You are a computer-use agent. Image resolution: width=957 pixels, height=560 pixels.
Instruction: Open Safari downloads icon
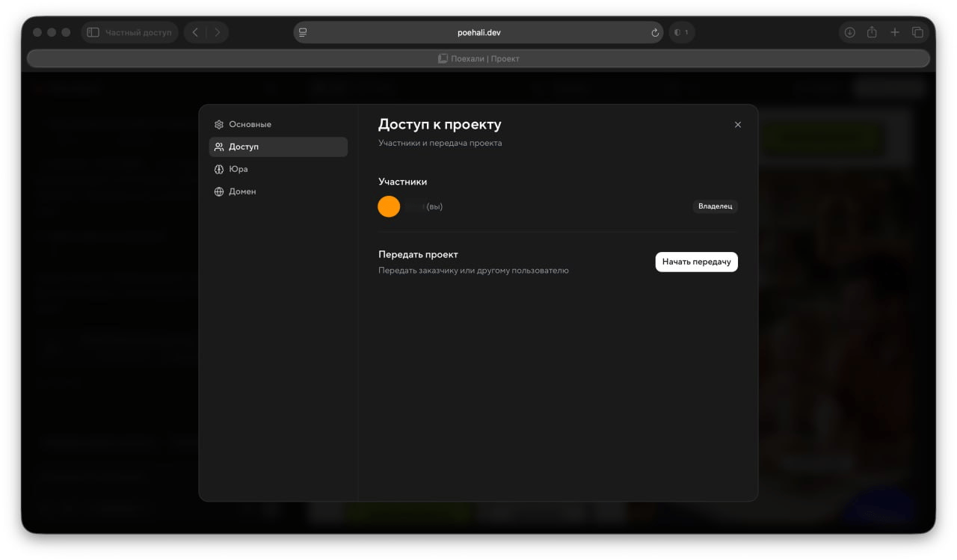850,32
